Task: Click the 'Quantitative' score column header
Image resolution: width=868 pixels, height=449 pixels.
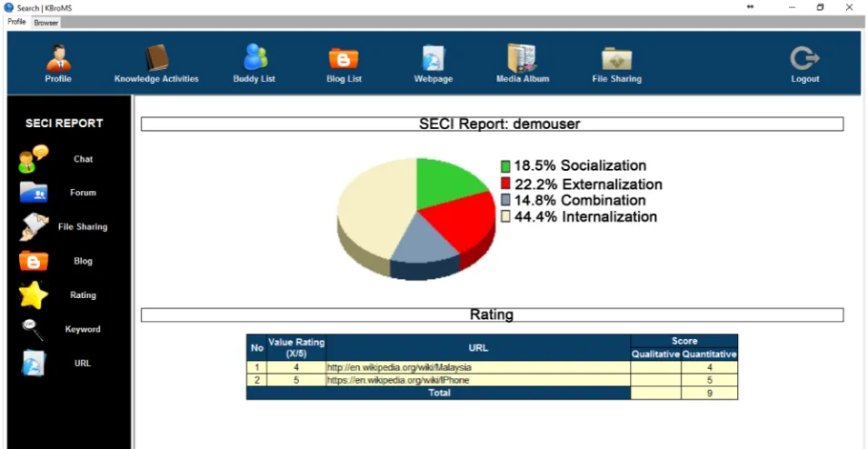Action: pyautogui.click(x=710, y=354)
